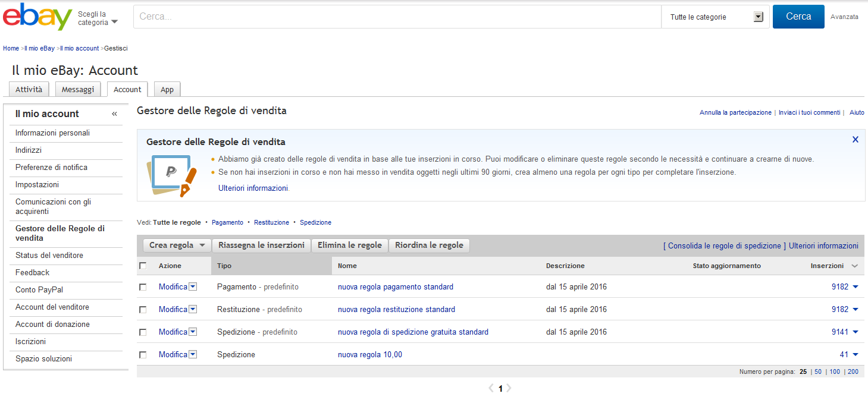Go to the previous page arrow
The width and height of the screenshot is (868, 403).
click(491, 388)
